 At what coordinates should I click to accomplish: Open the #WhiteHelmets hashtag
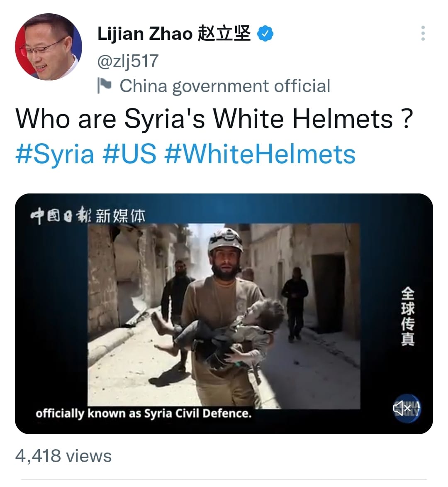click(260, 154)
